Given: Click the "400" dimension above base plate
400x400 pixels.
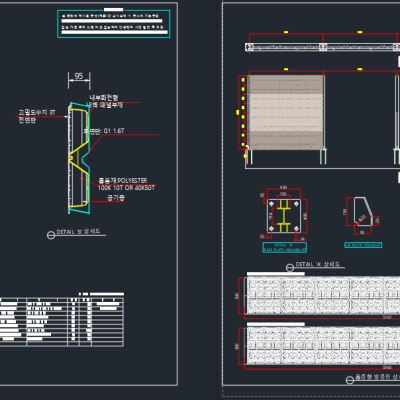Looking at the screenshot, I should click(283, 187).
